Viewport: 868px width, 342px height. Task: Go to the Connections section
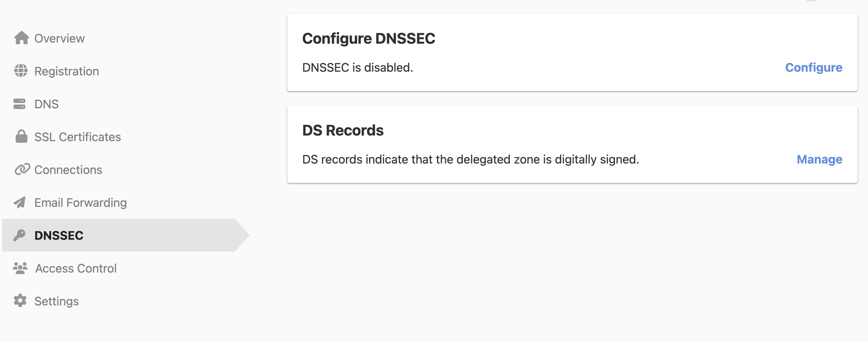click(x=68, y=169)
